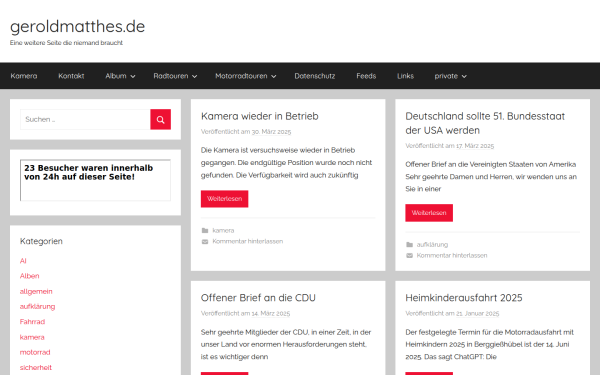Select kamera category in Kategorien sidebar

pyautogui.click(x=32, y=337)
